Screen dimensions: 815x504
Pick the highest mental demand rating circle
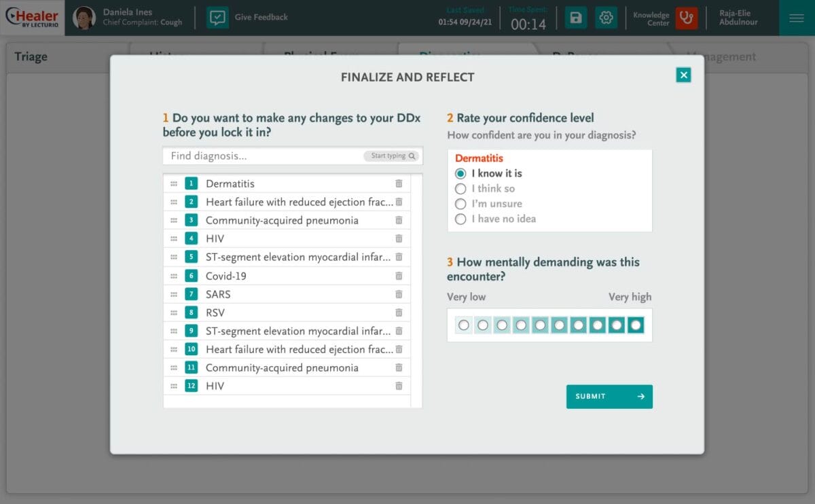[635, 325]
